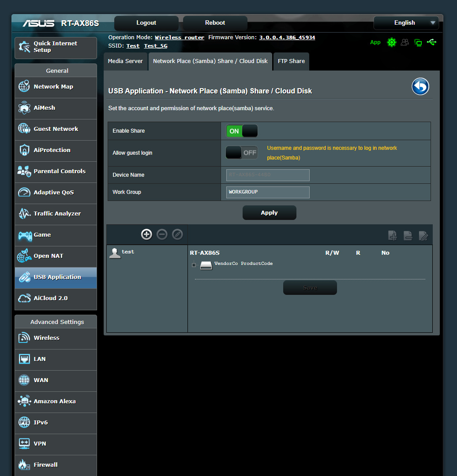Open WAN settings
Image resolution: width=457 pixels, height=476 pixels.
click(56, 381)
